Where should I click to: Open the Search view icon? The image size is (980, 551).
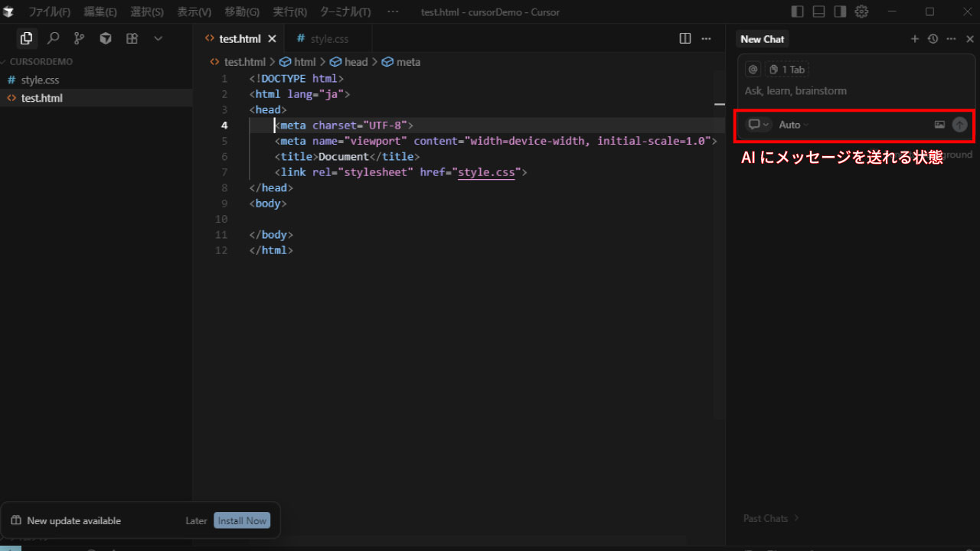pyautogui.click(x=54, y=38)
